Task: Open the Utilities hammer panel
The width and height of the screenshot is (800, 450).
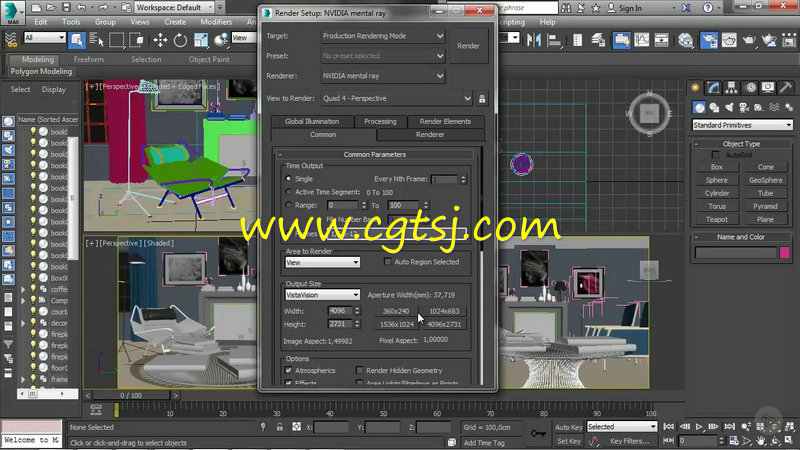Action: point(786,88)
